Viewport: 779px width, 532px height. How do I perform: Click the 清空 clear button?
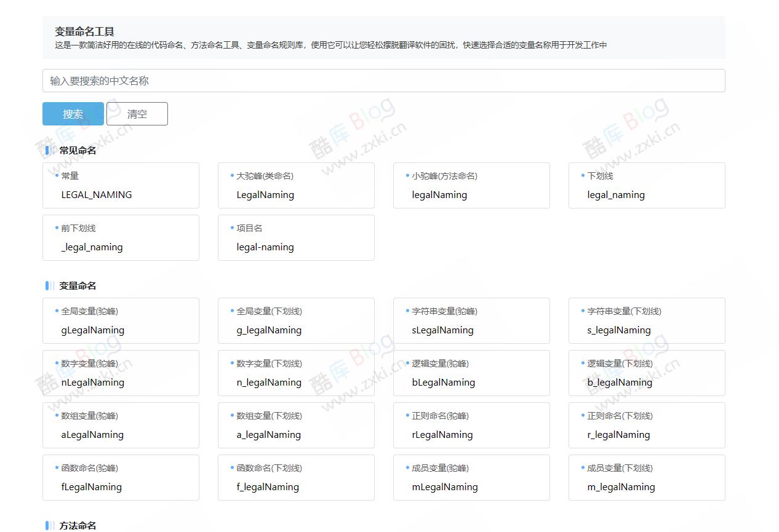click(x=137, y=113)
